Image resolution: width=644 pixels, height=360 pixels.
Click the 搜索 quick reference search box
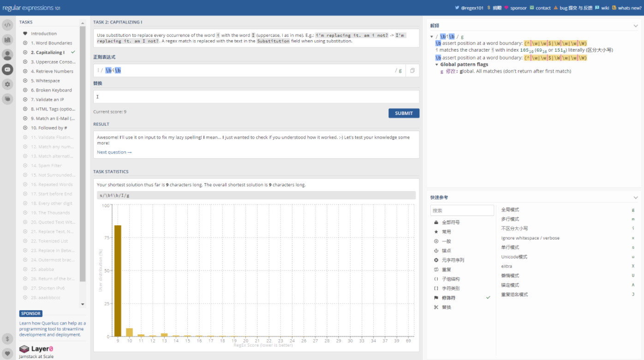(462, 210)
